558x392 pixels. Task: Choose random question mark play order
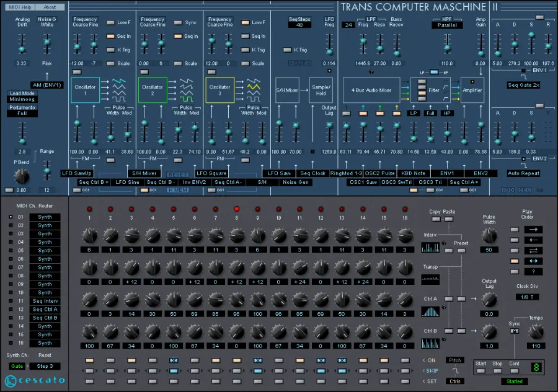tap(533, 271)
